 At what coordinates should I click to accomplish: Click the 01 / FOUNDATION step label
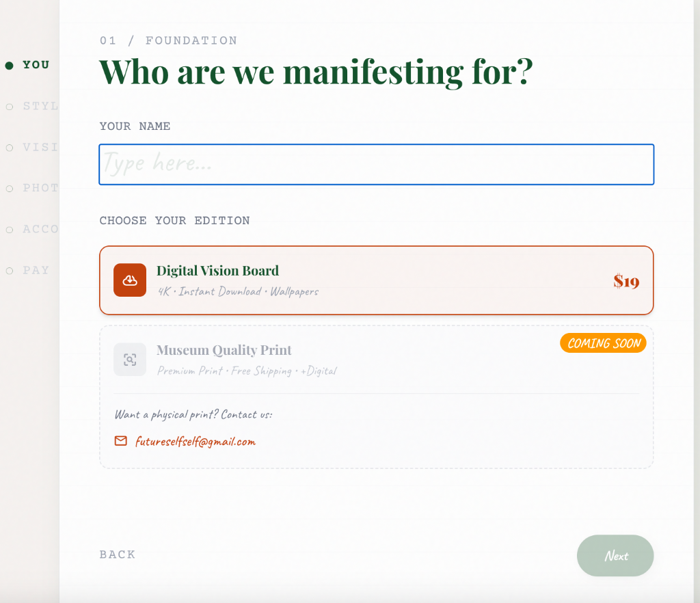pos(168,41)
